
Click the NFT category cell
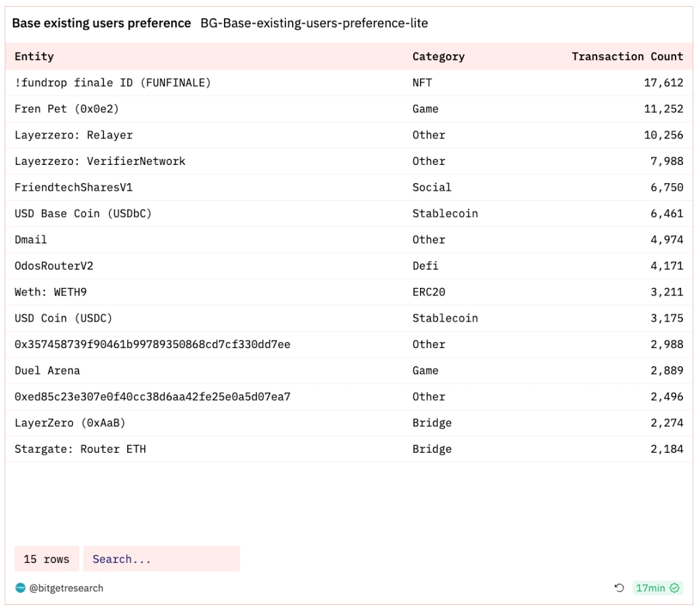(422, 82)
